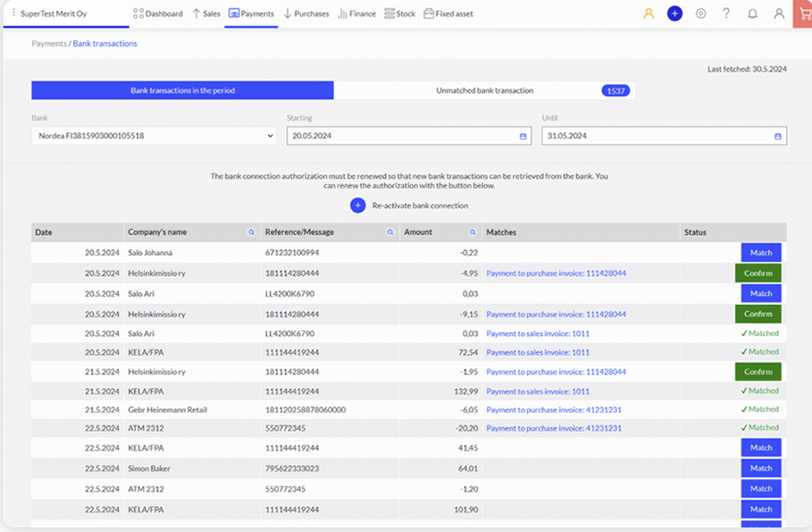This screenshot has width=812, height=532.
Task: Expand the Bank account dropdown
Action: (x=154, y=136)
